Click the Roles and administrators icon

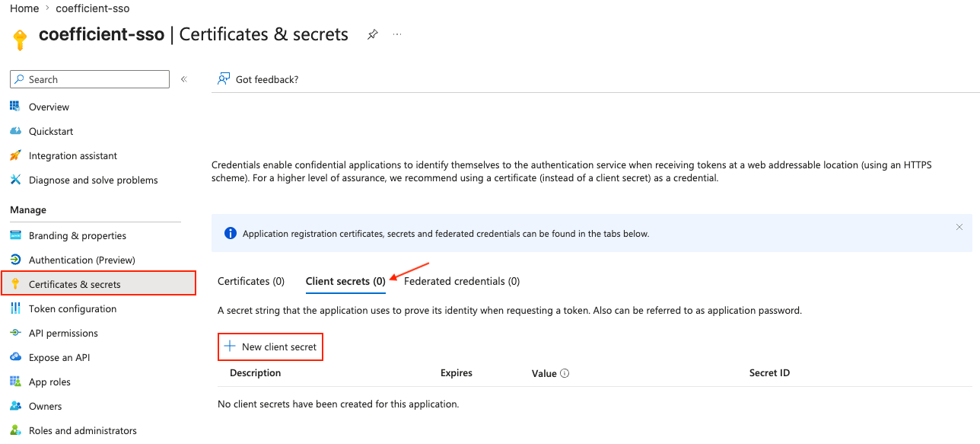point(15,430)
